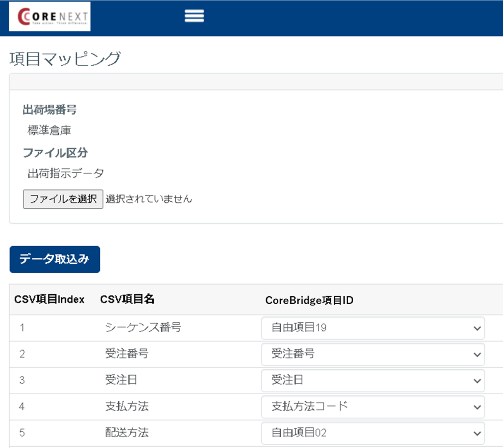Click the 選択されていません file status text

pyautogui.click(x=149, y=199)
